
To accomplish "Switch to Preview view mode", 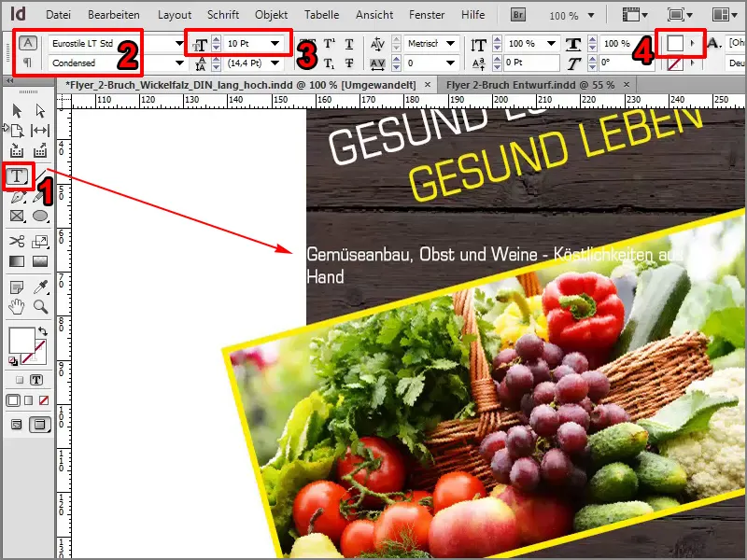I will coord(40,425).
